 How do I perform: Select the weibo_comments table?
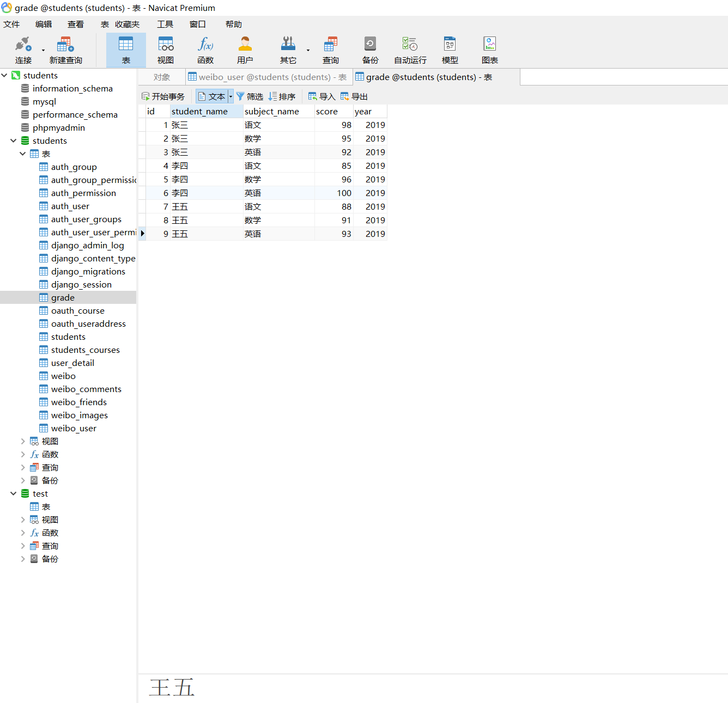(x=86, y=389)
